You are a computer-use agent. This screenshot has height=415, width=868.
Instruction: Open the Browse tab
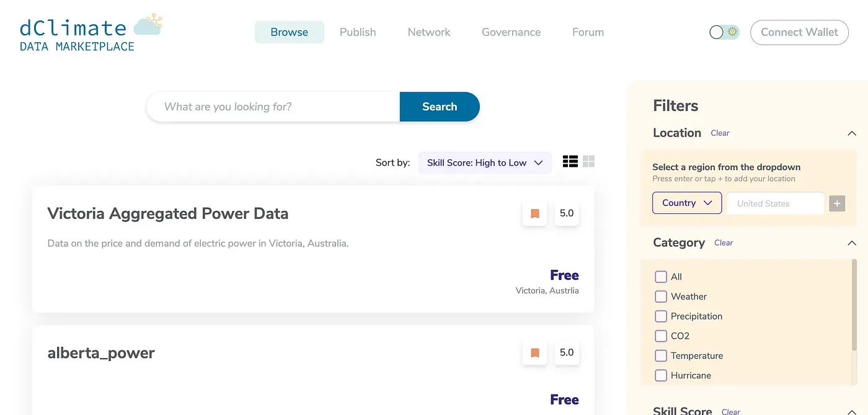click(x=290, y=32)
